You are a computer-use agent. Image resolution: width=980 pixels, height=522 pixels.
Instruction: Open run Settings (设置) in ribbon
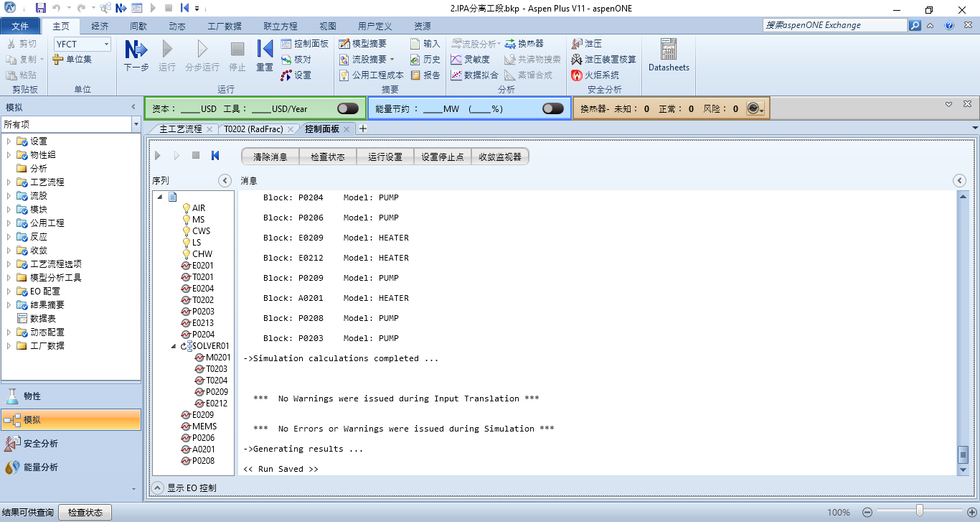[296, 75]
